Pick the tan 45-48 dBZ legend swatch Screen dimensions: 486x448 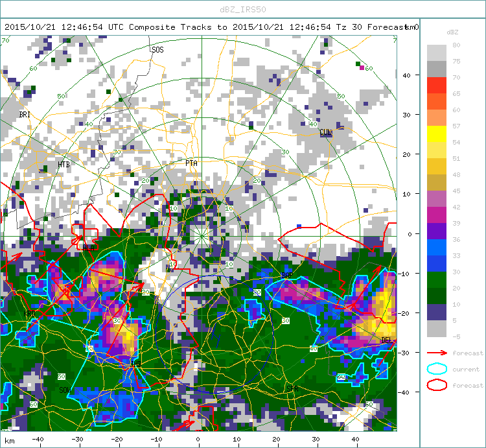coord(437,183)
